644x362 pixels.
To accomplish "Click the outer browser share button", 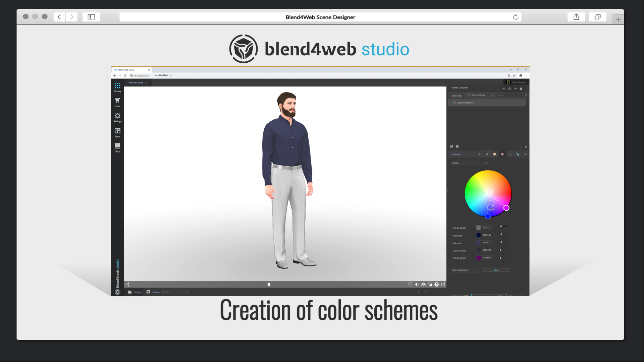I will pyautogui.click(x=576, y=17).
